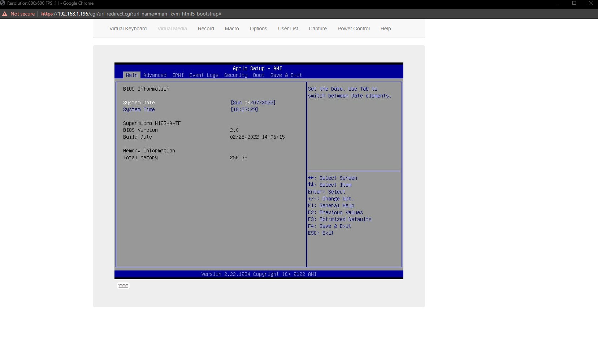Screen dimensions: 598x364
Task: Click the F4: Save & Exit line
Action: tap(330, 226)
